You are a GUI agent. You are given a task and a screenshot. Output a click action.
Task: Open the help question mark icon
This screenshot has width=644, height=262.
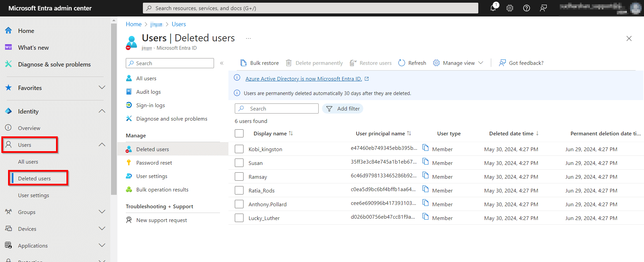[527, 8]
